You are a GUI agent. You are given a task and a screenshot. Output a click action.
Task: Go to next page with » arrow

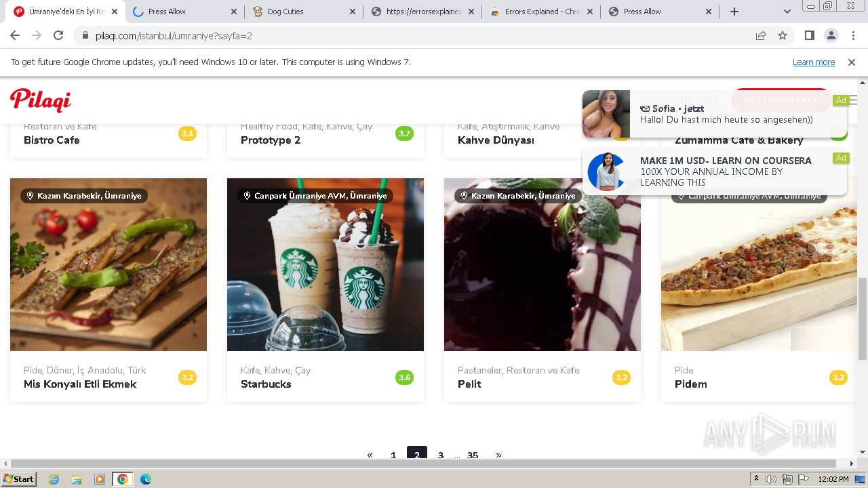[x=498, y=455]
